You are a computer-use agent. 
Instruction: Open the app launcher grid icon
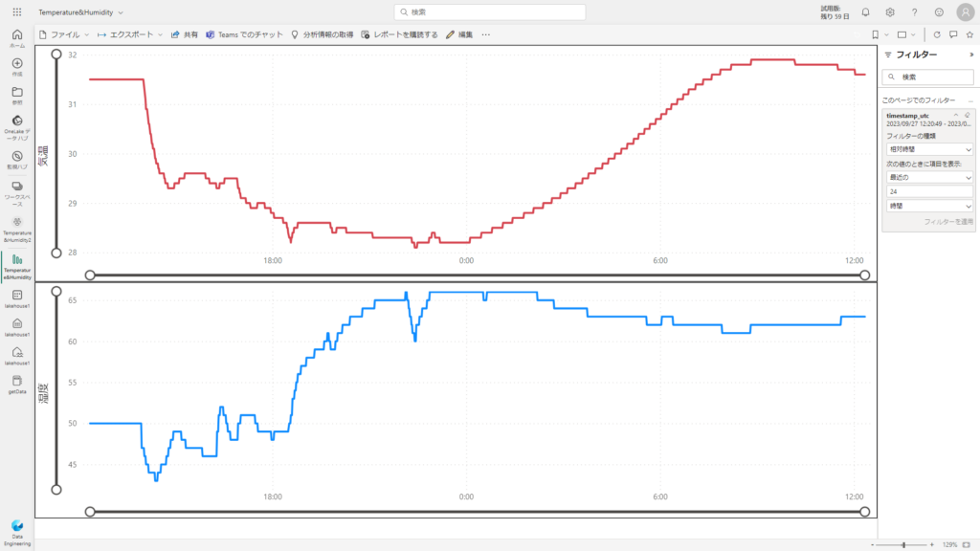coord(16,12)
